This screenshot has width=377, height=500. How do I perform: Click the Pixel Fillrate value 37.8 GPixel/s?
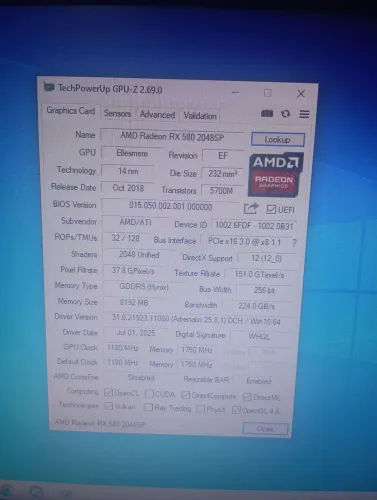[133, 271]
